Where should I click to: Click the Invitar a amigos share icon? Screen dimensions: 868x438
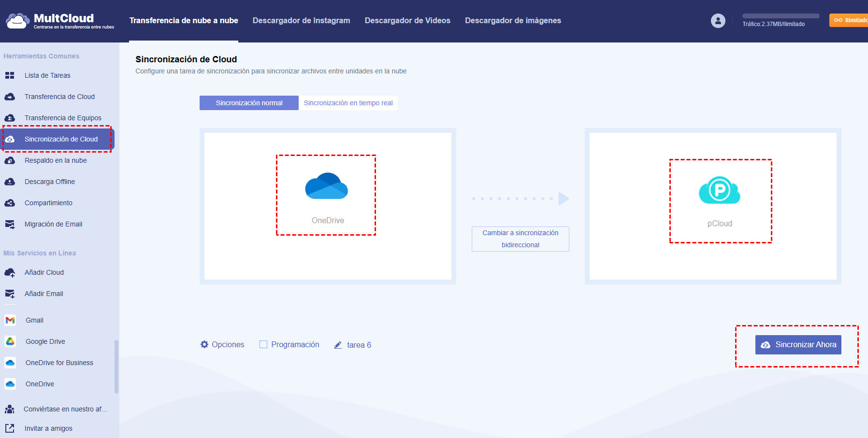tap(10, 428)
